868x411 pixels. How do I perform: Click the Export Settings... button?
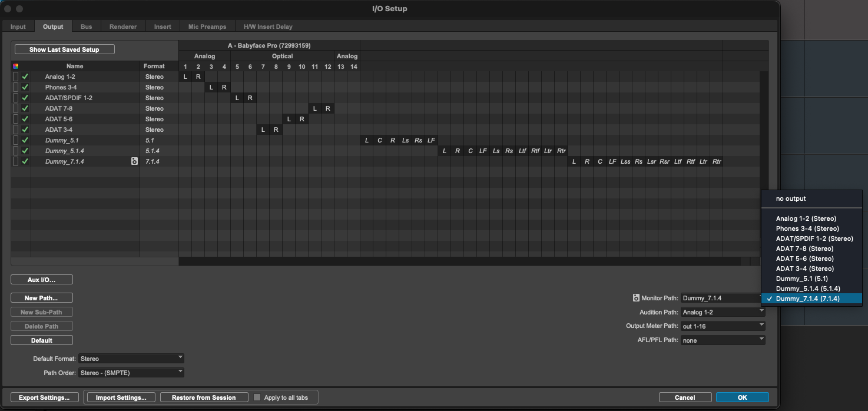pos(44,397)
